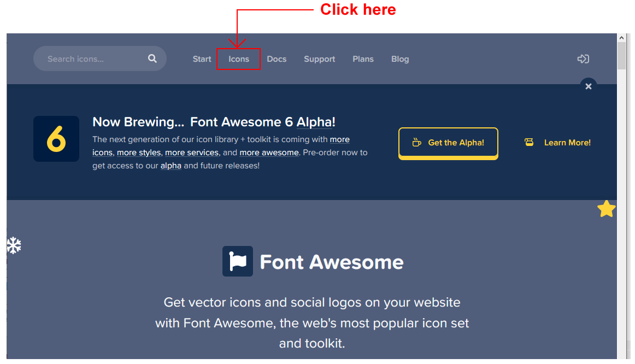View the Plans page

pos(363,59)
